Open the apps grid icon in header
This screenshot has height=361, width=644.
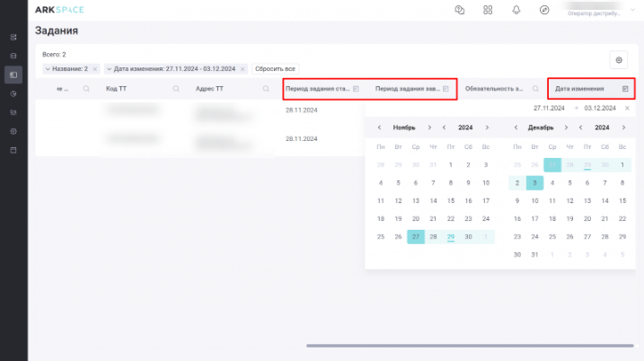point(488,10)
